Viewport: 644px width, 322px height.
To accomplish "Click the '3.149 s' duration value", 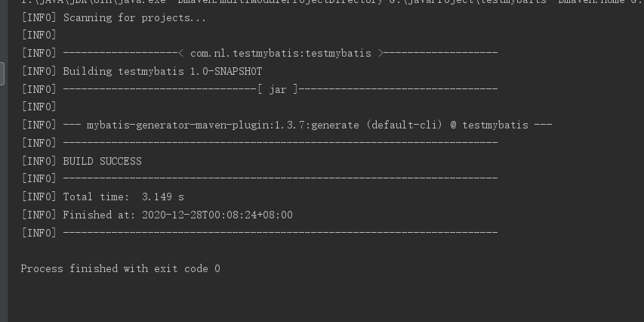I will coord(163,197).
